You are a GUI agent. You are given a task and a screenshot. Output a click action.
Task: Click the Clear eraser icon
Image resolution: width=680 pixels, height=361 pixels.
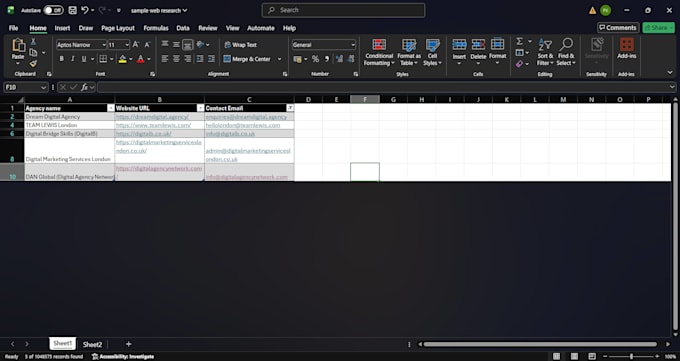pyautogui.click(x=520, y=64)
